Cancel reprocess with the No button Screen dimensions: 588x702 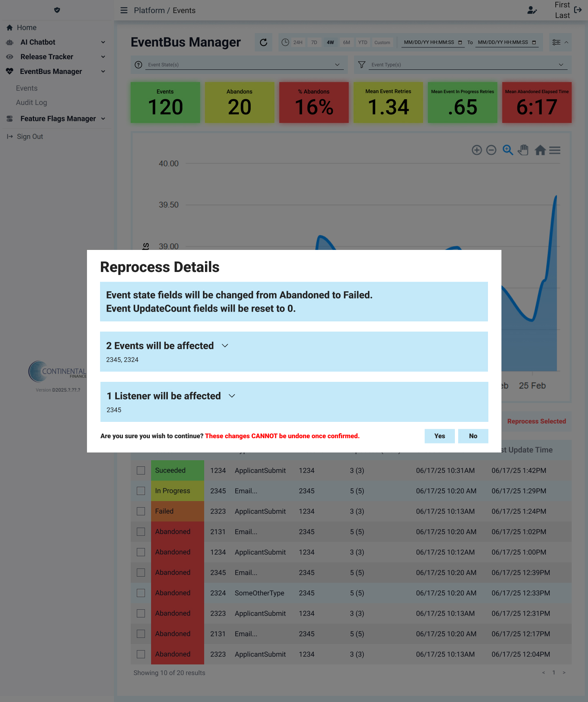473,436
